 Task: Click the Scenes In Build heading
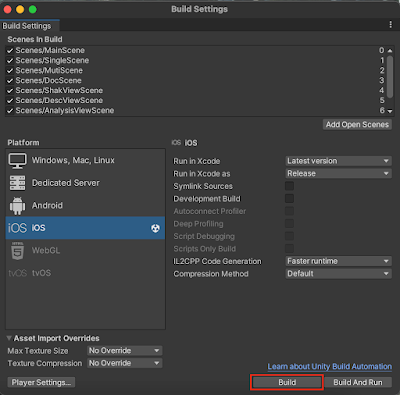click(35, 39)
